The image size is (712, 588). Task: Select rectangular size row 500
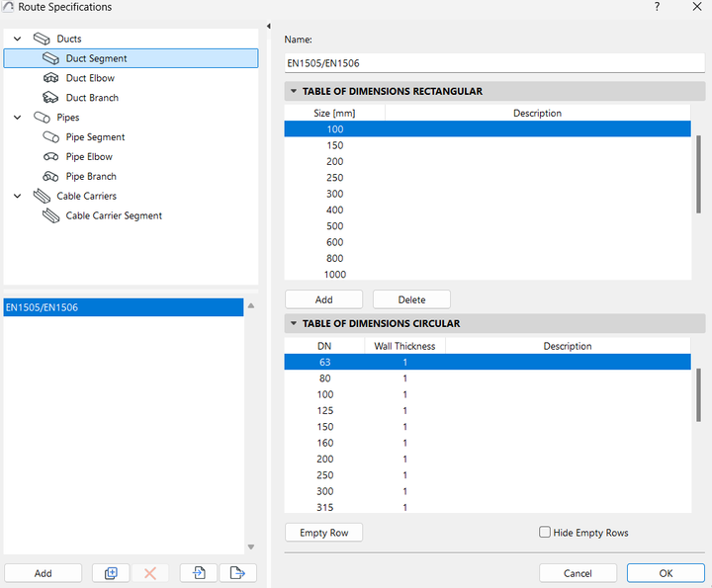[488, 226]
